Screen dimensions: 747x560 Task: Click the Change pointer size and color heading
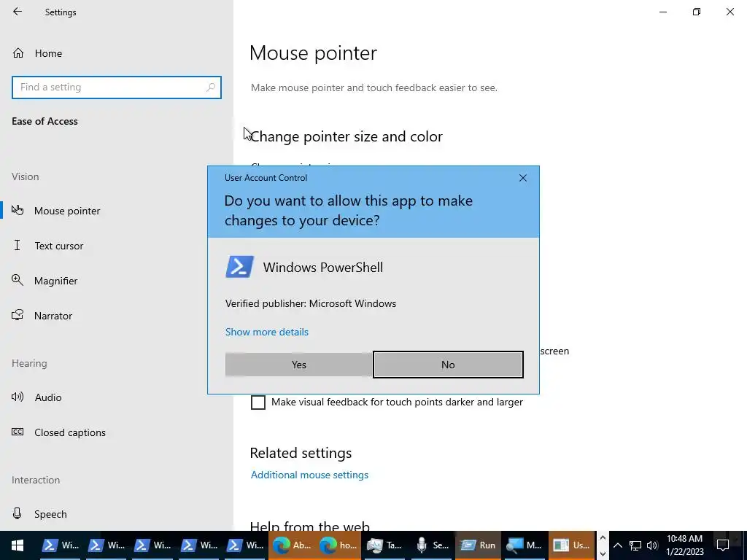coord(347,136)
